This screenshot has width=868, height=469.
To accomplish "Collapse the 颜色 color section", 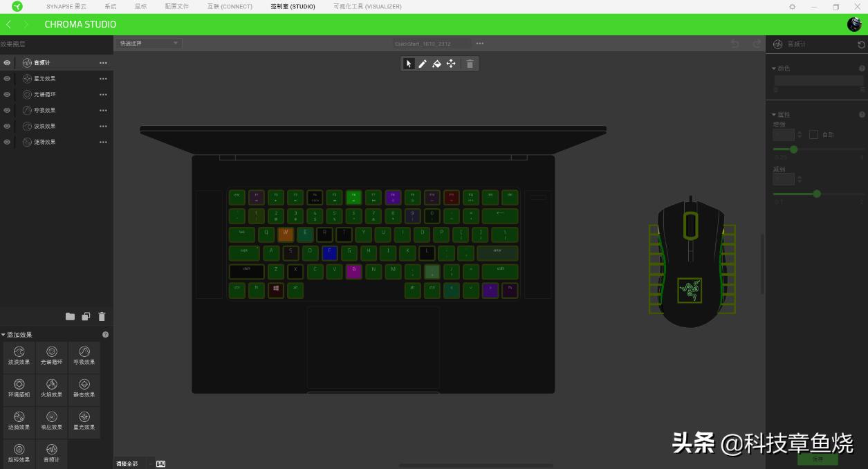I will (x=774, y=68).
